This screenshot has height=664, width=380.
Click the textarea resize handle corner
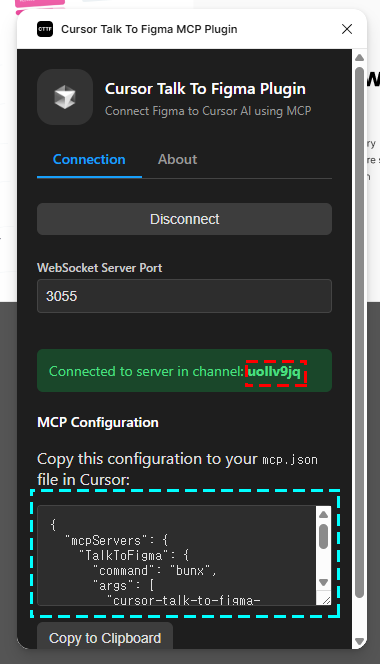[326, 600]
